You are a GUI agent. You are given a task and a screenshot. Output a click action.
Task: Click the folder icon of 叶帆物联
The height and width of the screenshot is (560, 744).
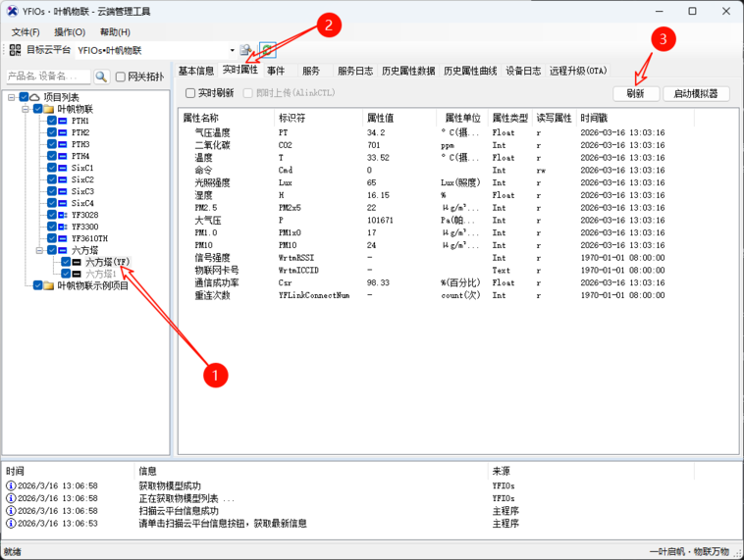pos(48,109)
